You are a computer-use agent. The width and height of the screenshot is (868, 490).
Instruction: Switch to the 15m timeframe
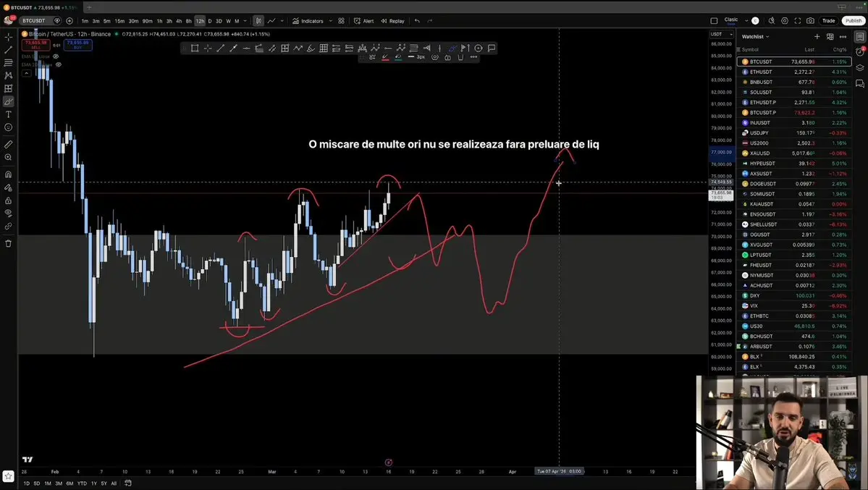coord(119,21)
